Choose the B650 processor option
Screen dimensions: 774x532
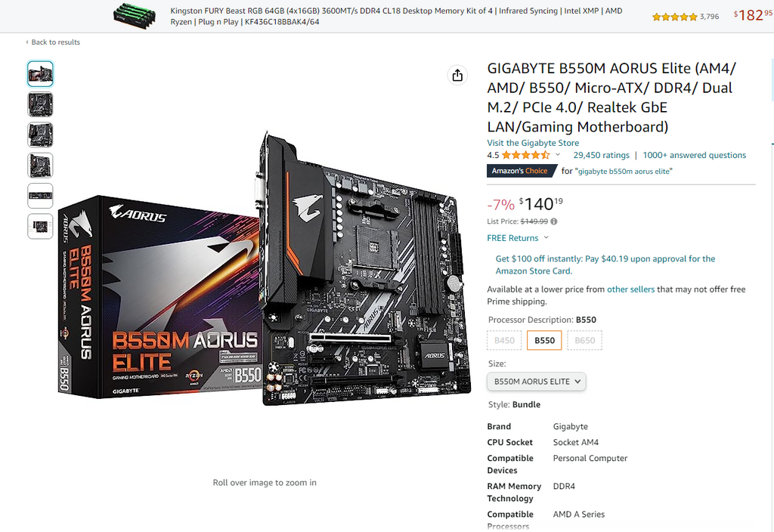pos(584,340)
